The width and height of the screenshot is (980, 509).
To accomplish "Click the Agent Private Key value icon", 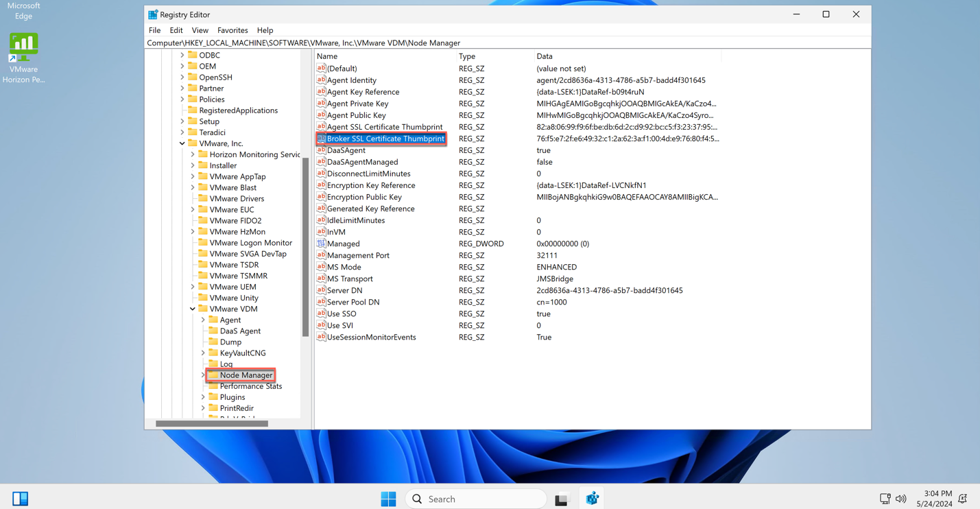I will pyautogui.click(x=321, y=103).
